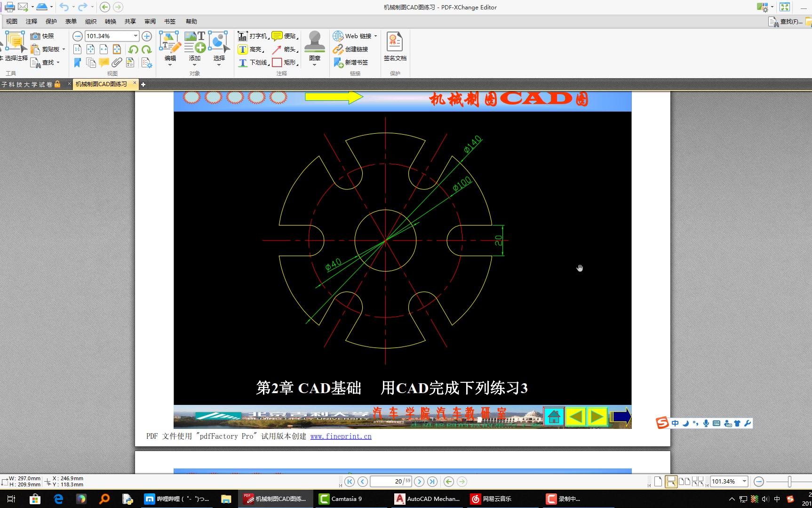Screen dimensions: 812x508
Task: Open the www.fineprint.cn hyperlink
Action: [341, 436]
